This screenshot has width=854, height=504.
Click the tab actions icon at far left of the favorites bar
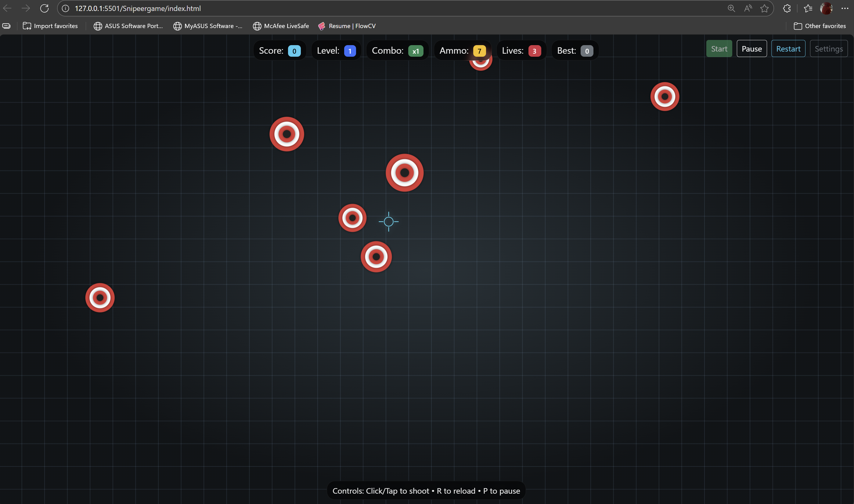click(6, 26)
